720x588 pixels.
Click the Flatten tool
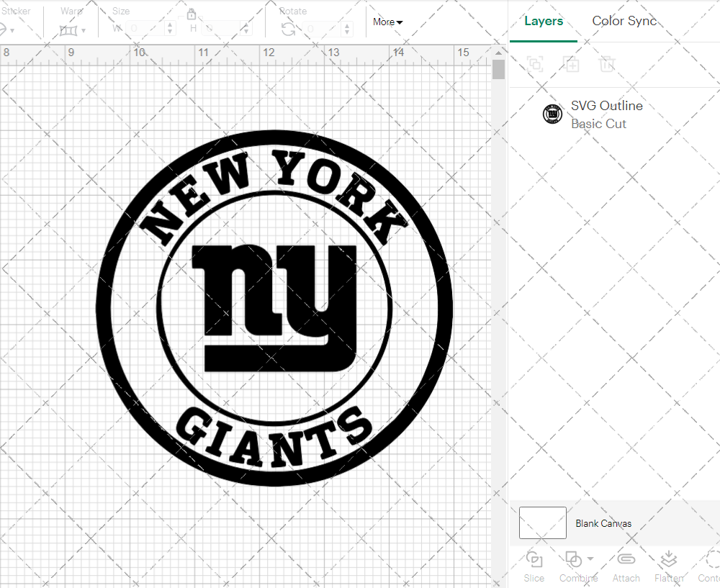click(669, 567)
